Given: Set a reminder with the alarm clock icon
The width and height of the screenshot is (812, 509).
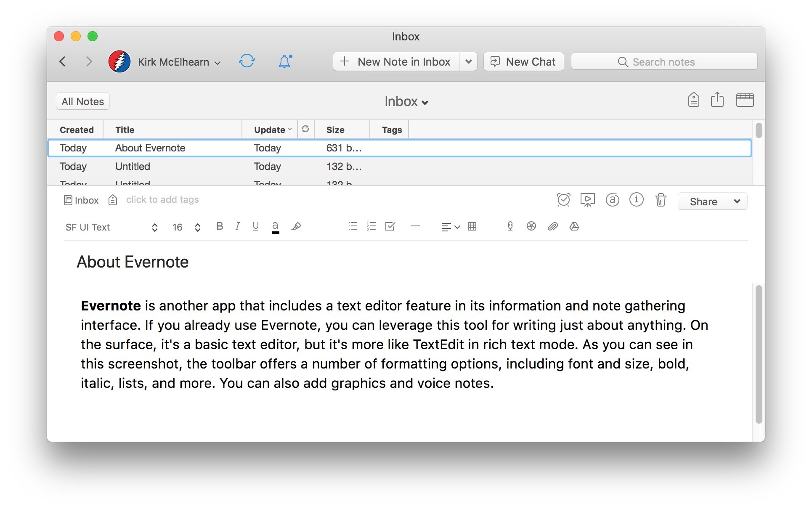Looking at the screenshot, I should click(x=563, y=200).
